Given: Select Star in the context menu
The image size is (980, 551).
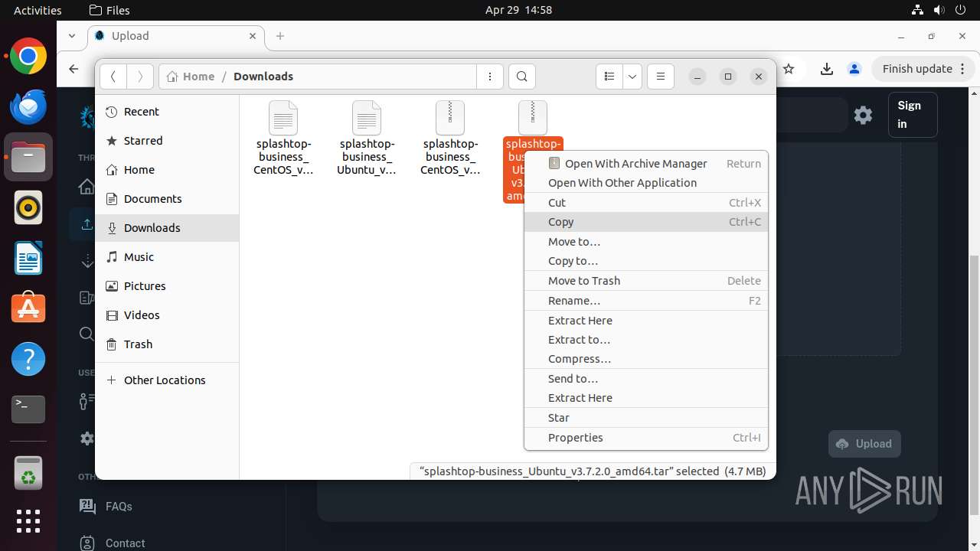Looking at the screenshot, I should click(x=646, y=418).
